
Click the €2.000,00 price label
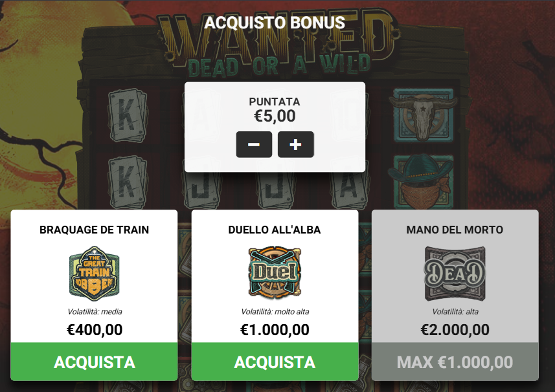[x=455, y=330]
